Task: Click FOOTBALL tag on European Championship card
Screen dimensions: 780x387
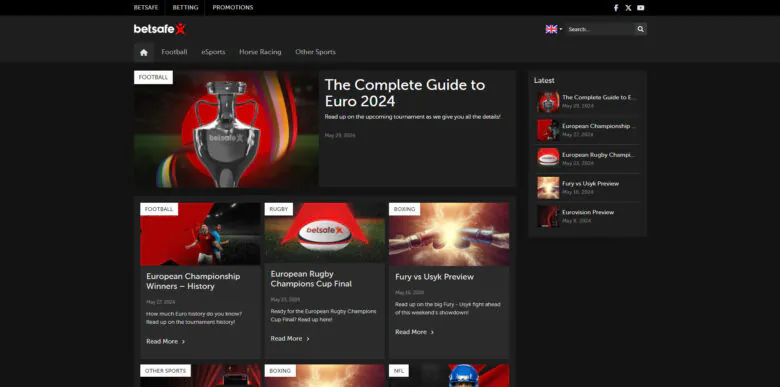Action: [159, 209]
